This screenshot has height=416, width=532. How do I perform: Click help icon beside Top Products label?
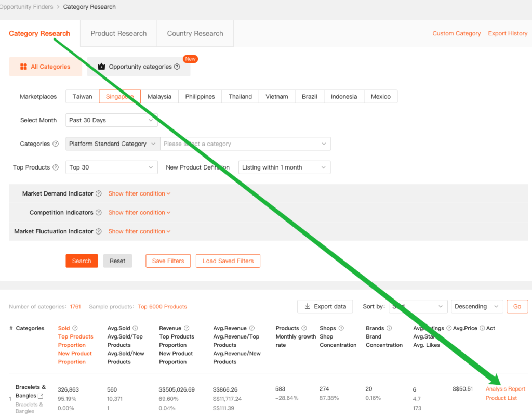coord(56,167)
